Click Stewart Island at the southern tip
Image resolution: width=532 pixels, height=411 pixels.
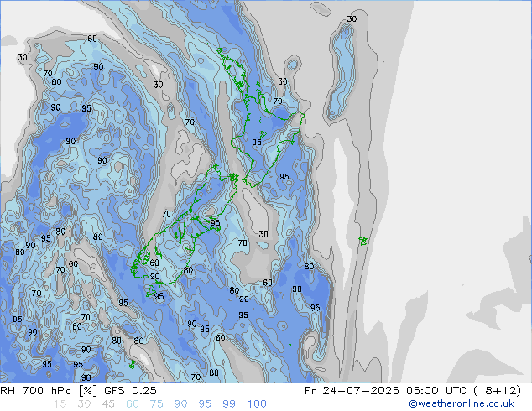pos(151,291)
